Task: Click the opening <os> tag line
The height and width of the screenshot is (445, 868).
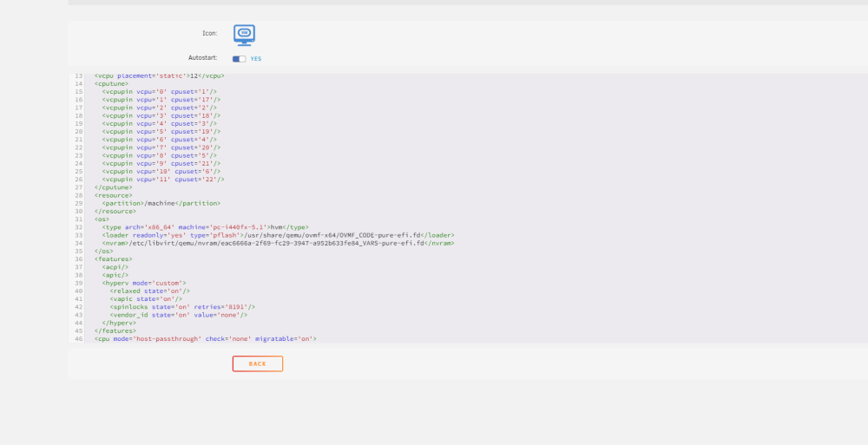Action: 102,219
